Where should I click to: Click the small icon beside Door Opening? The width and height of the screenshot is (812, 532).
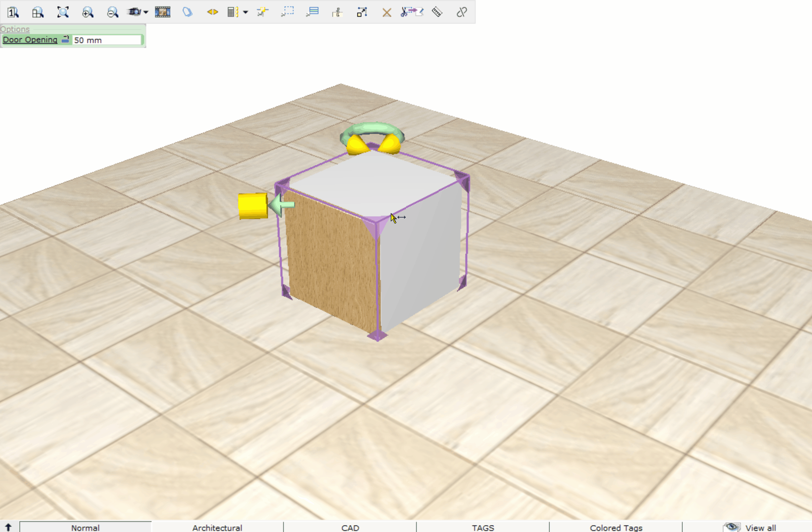(65, 39)
